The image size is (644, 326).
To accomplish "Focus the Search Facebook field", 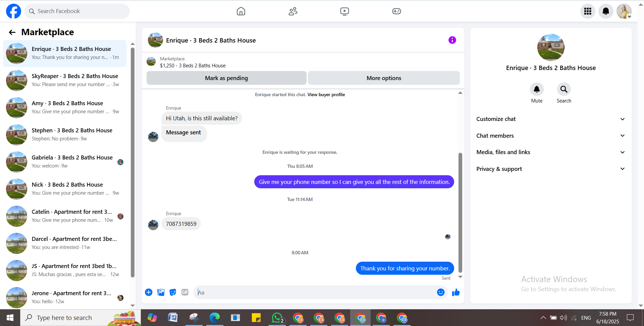I will (77, 11).
